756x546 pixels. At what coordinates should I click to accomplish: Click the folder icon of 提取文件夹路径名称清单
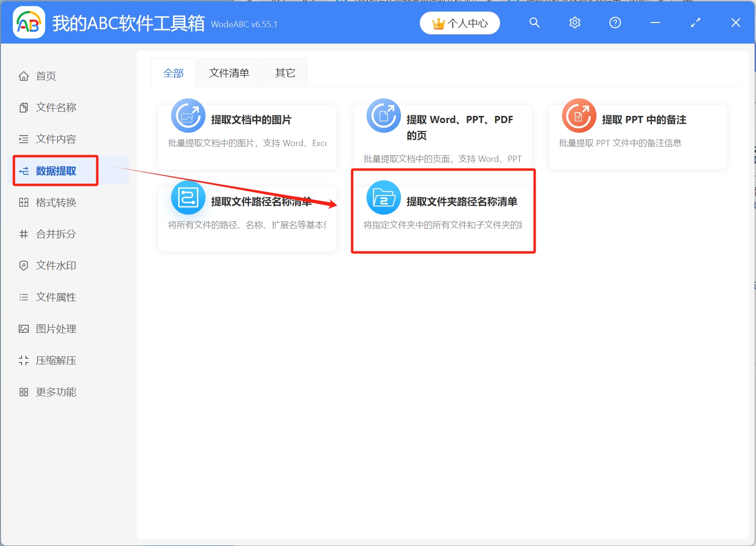tap(384, 197)
